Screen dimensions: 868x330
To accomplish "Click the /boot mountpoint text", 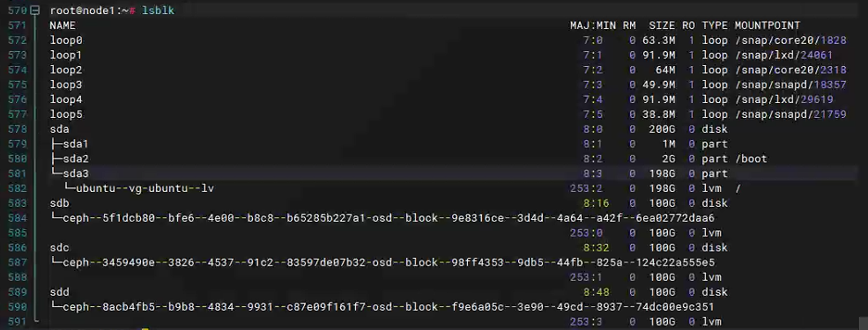I will click(751, 159).
